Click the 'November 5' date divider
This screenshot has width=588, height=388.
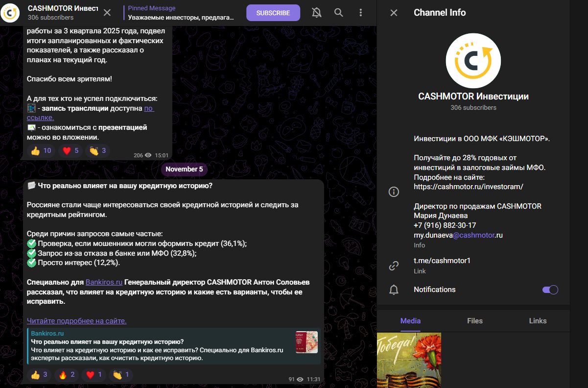(x=184, y=169)
